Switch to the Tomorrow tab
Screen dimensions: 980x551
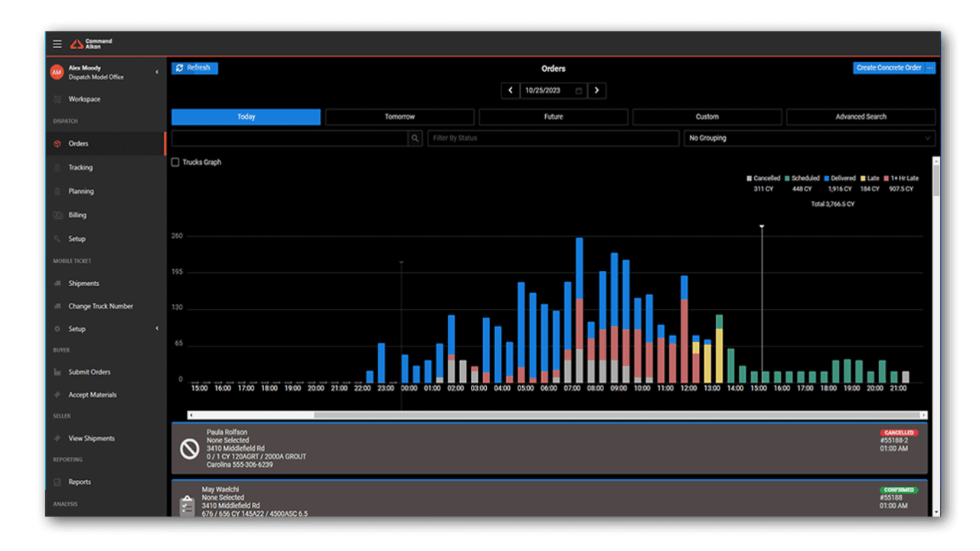point(400,116)
